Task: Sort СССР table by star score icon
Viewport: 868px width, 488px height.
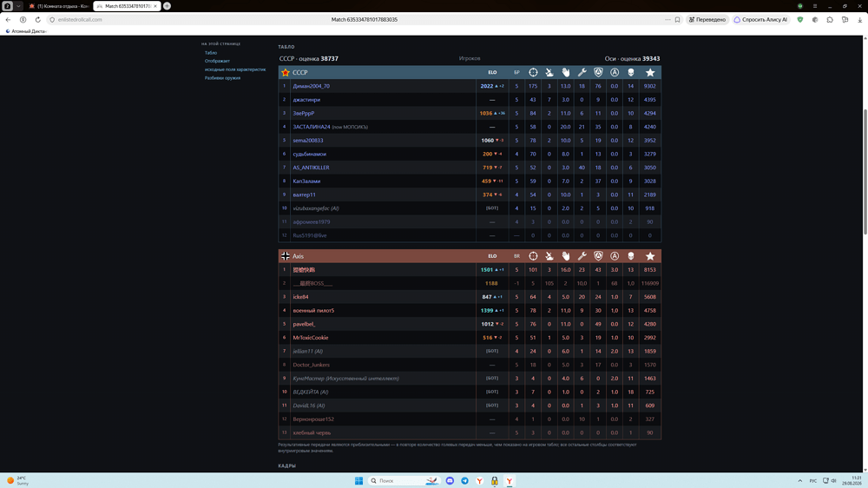Action: pyautogui.click(x=650, y=73)
